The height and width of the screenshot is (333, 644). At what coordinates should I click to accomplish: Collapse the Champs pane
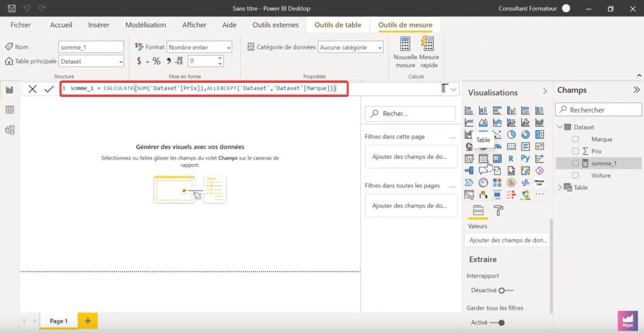pyautogui.click(x=636, y=90)
